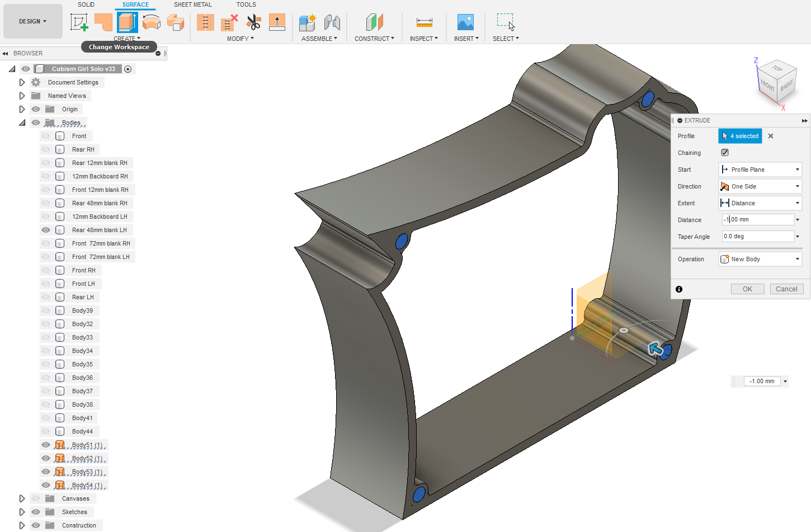Select the Create Sketch tool icon
Viewport: 811px width, 532px height.
[79, 22]
